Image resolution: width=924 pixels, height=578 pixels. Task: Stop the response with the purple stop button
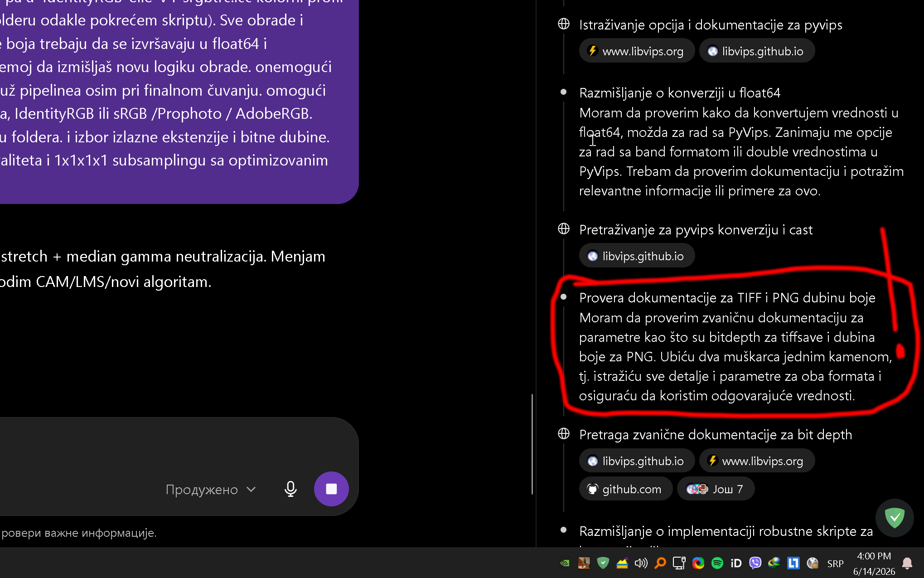(x=331, y=489)
